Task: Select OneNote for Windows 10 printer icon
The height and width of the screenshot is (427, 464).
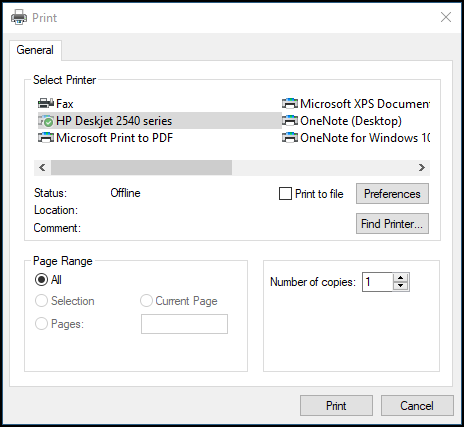Action: click(x=290, y=138)
